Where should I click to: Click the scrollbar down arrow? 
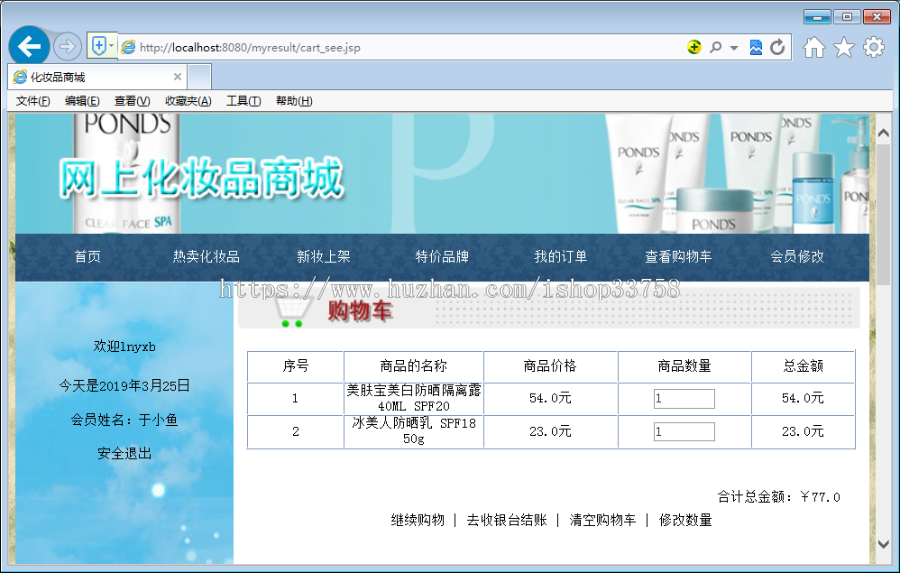(883, 543)
